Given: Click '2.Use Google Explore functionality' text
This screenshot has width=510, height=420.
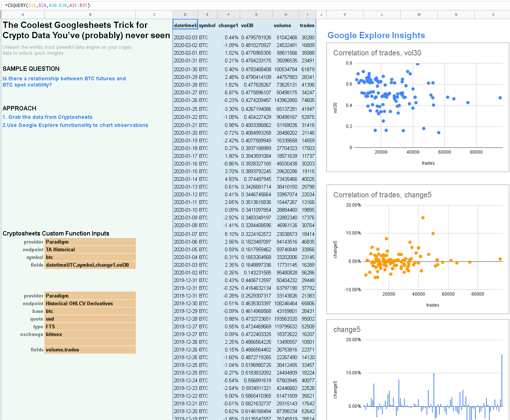Looking at the screenshot, I should (x=75, y=125).
